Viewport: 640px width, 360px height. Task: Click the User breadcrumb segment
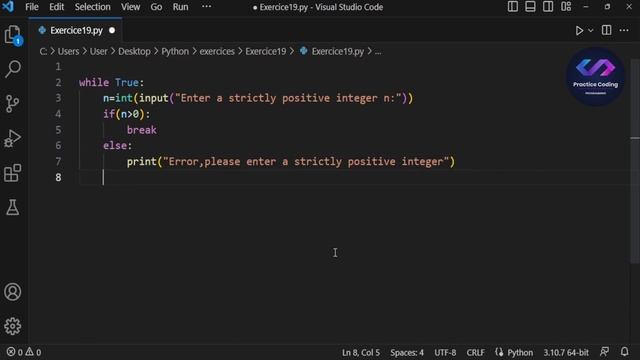coord(98,51)
